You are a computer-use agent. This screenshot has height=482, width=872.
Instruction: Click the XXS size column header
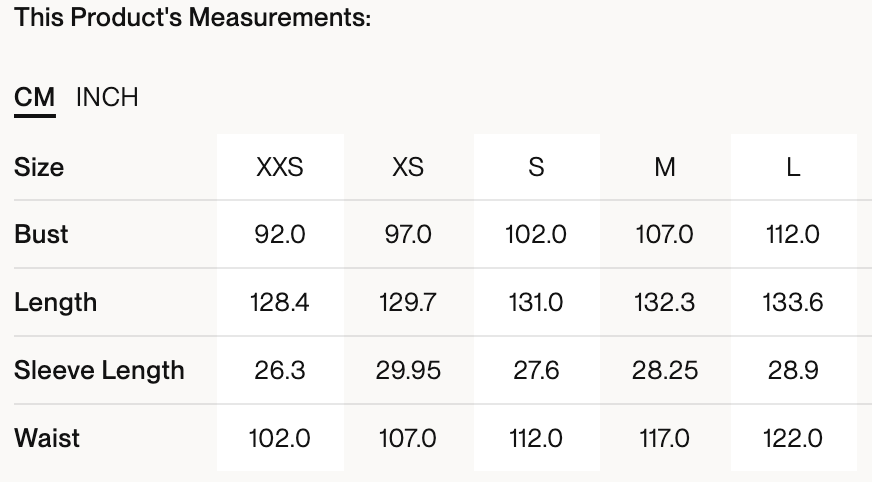click(280, 167)
